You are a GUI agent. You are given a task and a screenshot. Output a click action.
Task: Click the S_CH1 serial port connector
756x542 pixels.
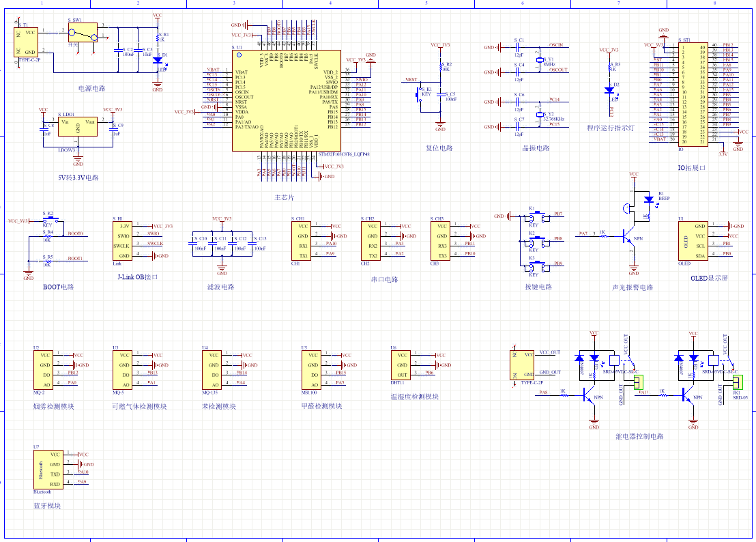(303, 240)
